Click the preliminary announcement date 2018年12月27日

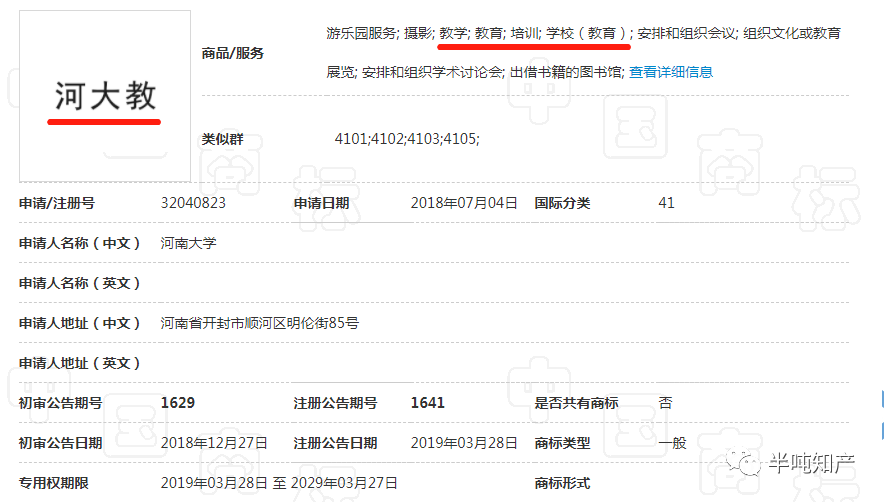[214, 443]
